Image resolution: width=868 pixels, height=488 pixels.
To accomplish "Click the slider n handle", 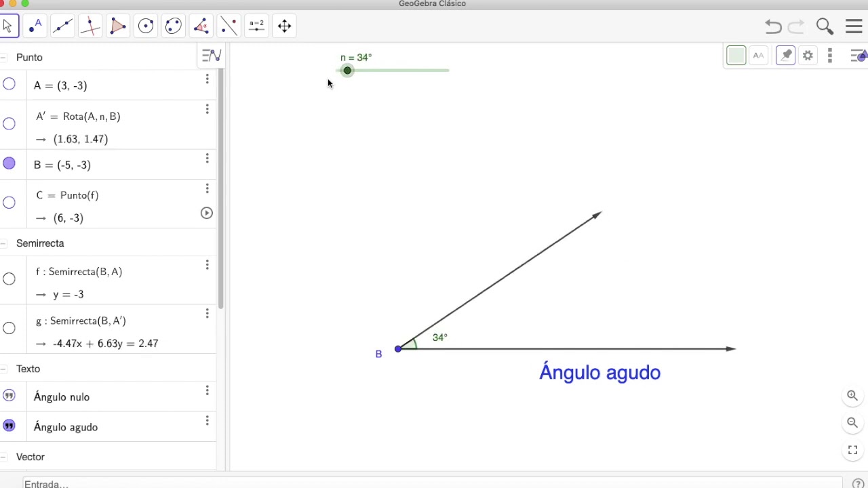I will 347,70.
